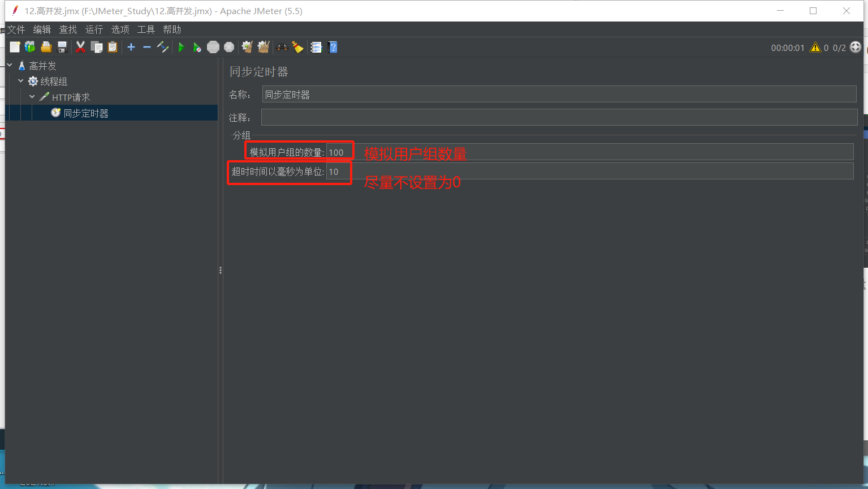Viewport: 868px width, 489px height.
Task: Click the 同步定时器 panel heading
Action: [259, 72]
